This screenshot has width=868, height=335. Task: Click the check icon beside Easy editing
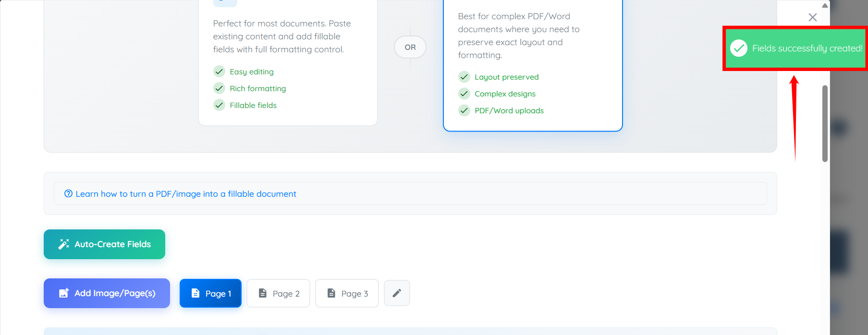point(219,72)
